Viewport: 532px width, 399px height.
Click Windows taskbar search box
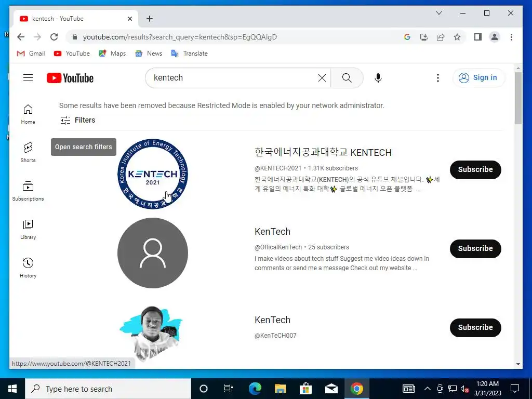108,389
